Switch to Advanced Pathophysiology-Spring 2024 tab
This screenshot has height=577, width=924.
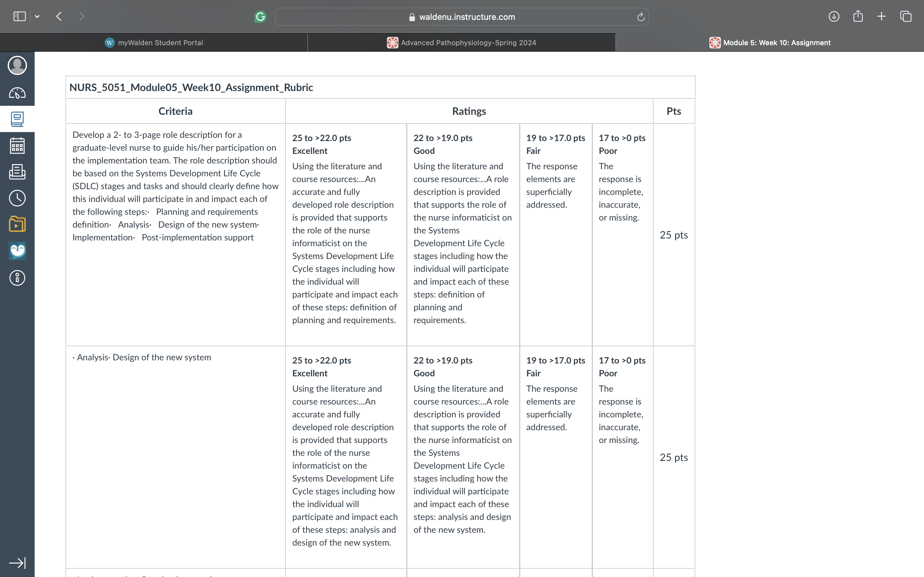[x=462, y=43]
